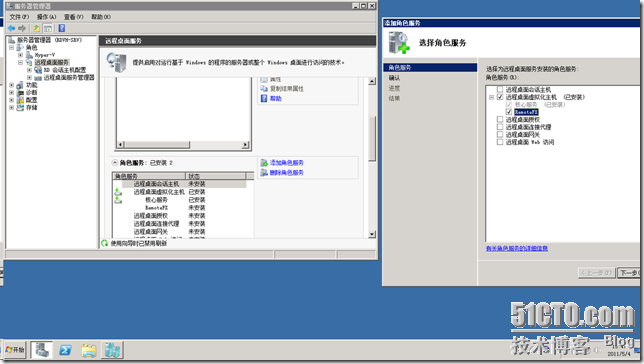Click the Hyper-V tree node icon

[29, 55]
